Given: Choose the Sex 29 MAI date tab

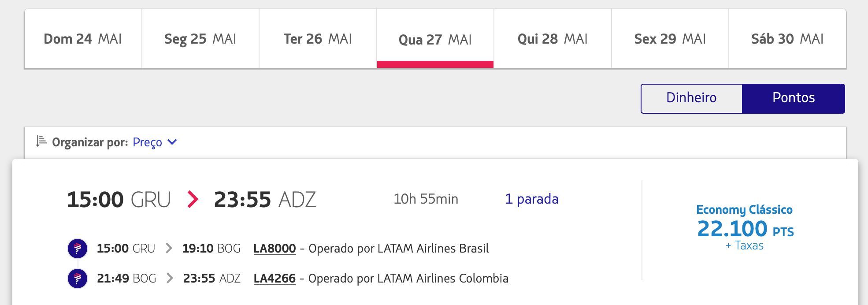Looking at the screenshot, I should coord(670,39).
